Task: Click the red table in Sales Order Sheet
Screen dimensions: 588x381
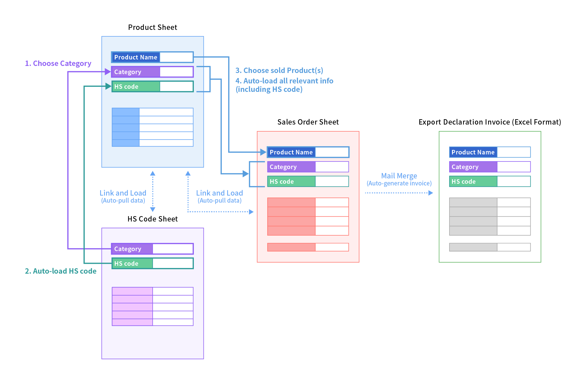Action: 308,216
